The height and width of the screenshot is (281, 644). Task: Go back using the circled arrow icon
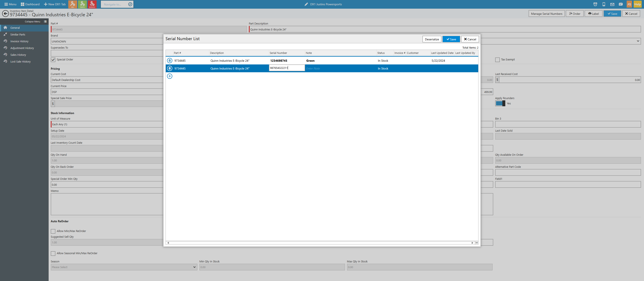click(x=5, y=13)
